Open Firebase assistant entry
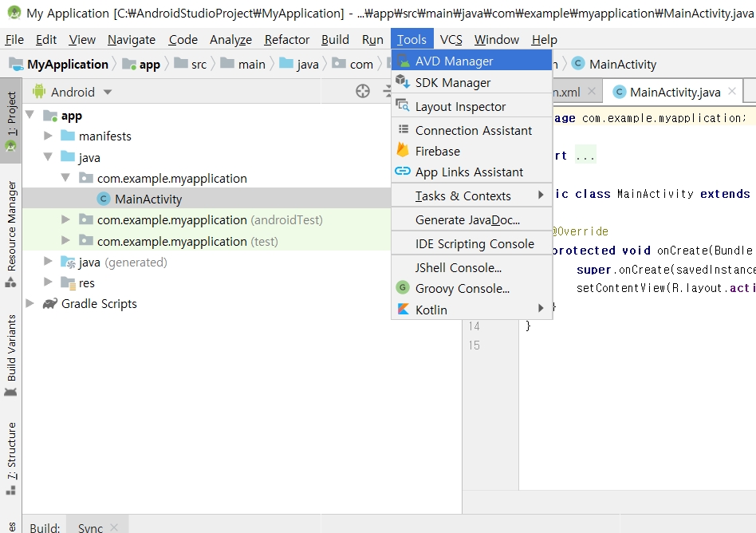This screenshot has width=756, height=533. click(x=471, y=151)
